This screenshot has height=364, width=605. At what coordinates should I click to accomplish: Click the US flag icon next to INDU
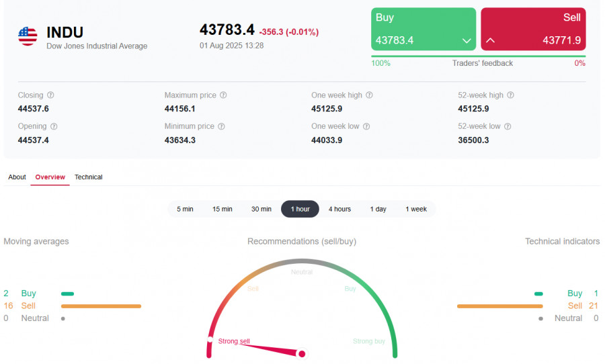click(28, 37)
